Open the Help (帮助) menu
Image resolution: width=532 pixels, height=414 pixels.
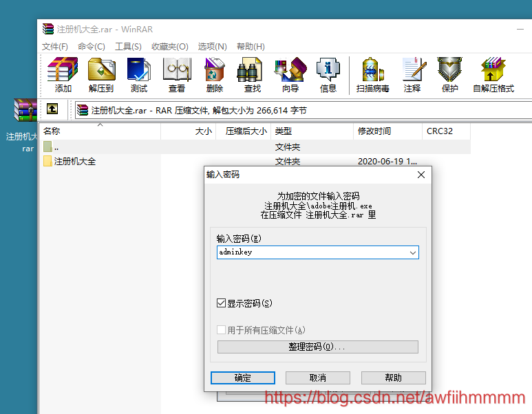tap(251, 47)
